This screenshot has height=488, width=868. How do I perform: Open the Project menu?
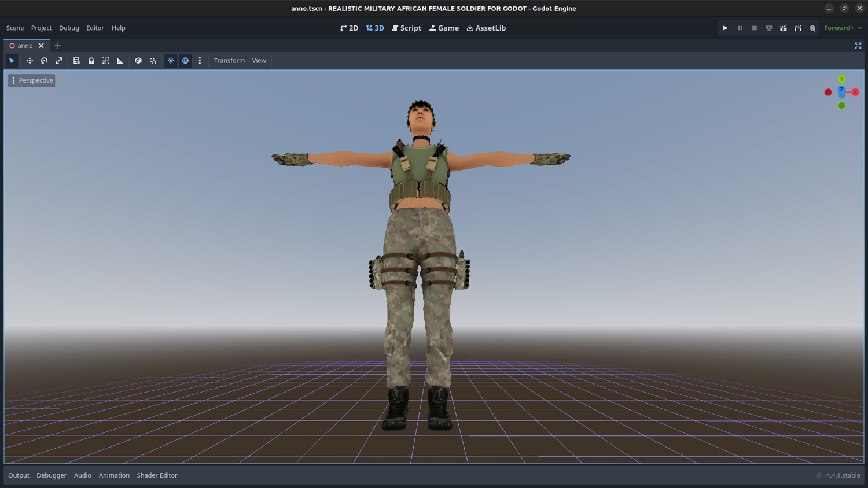41,28
